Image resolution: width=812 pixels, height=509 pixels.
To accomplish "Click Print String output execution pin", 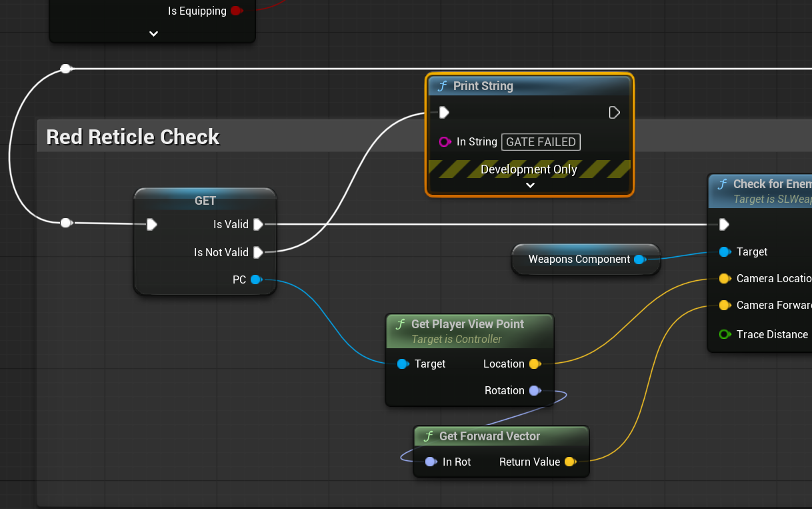I will (615, 112).
